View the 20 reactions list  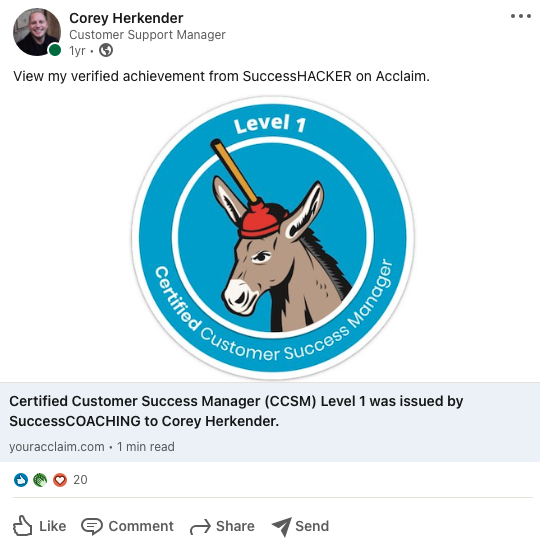pos(80,480)
